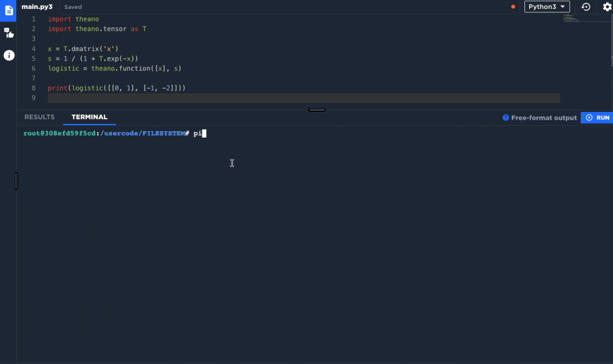This screenshot has width=613, height=364.
Task: Click the Free-format output help icon
Action: click(x=505, y=118)
